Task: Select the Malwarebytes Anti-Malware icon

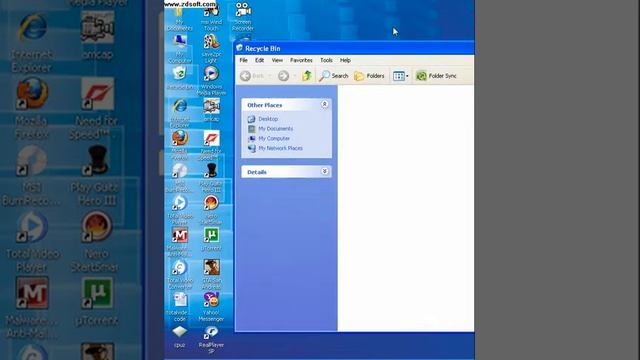Action: pos(180,242)
